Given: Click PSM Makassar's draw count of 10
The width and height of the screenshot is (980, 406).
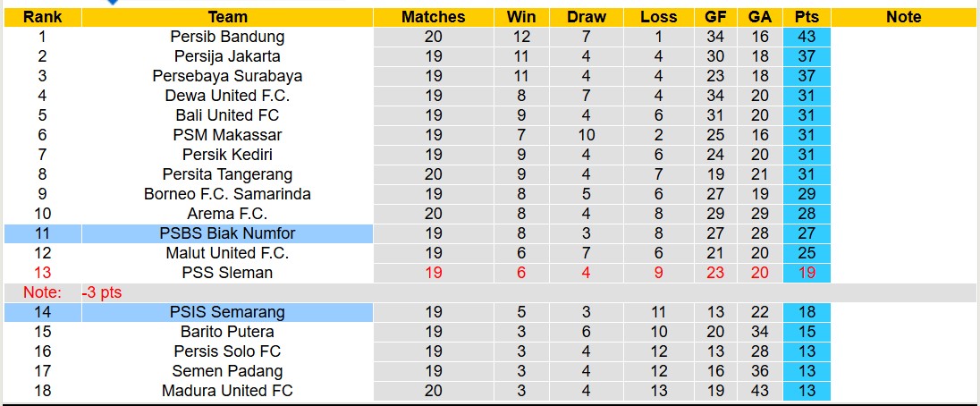Looking at the screenshot, I should pos(587,135).
